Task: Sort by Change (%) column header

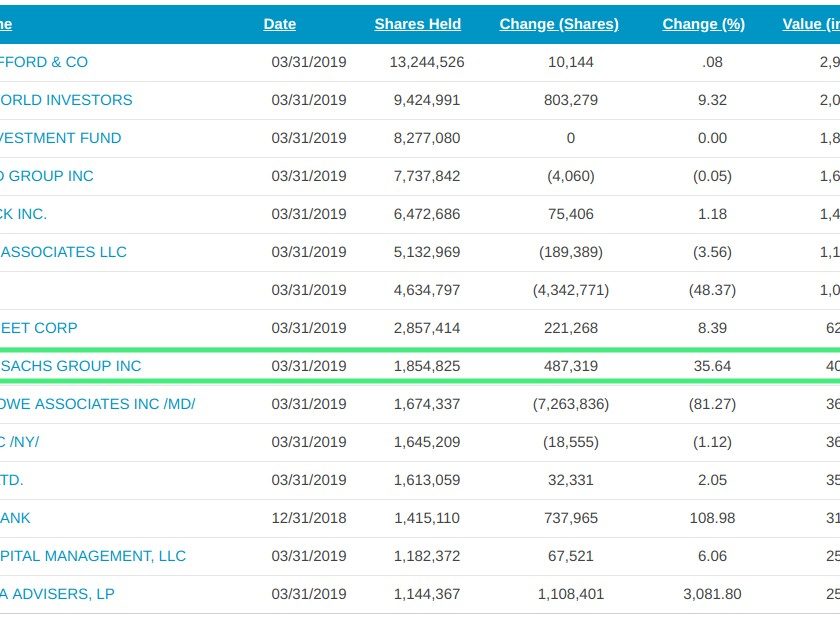Action: (x=704, y=24)
